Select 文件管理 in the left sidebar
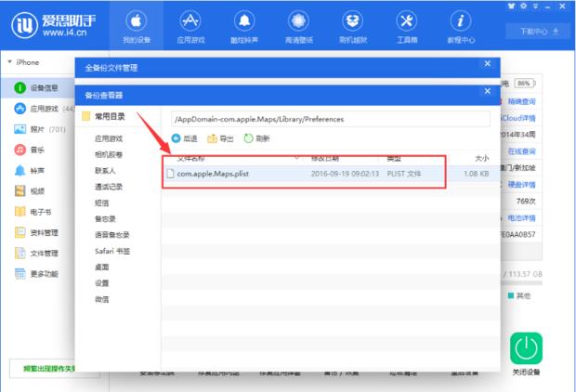Image resolution: width=576 pixels, height=392 pixels. click(x=37, y=254)
